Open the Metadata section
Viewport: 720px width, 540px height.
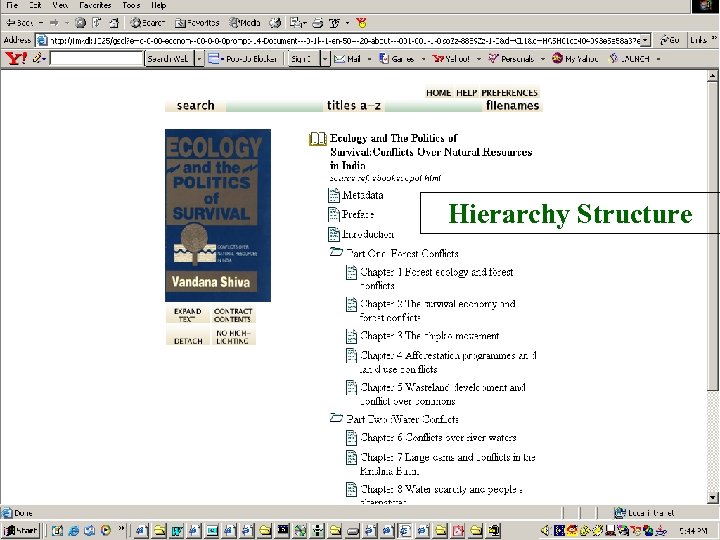356,195
